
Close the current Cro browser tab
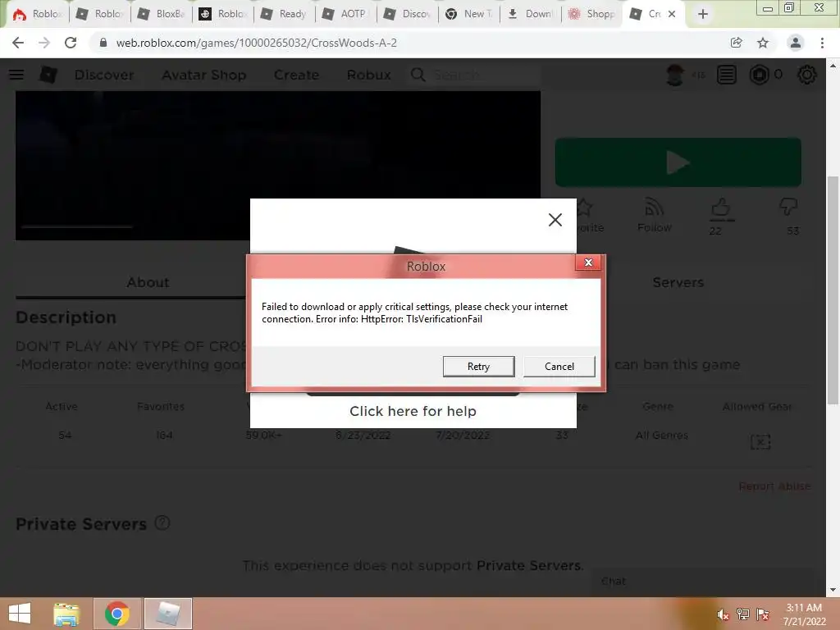672,14
